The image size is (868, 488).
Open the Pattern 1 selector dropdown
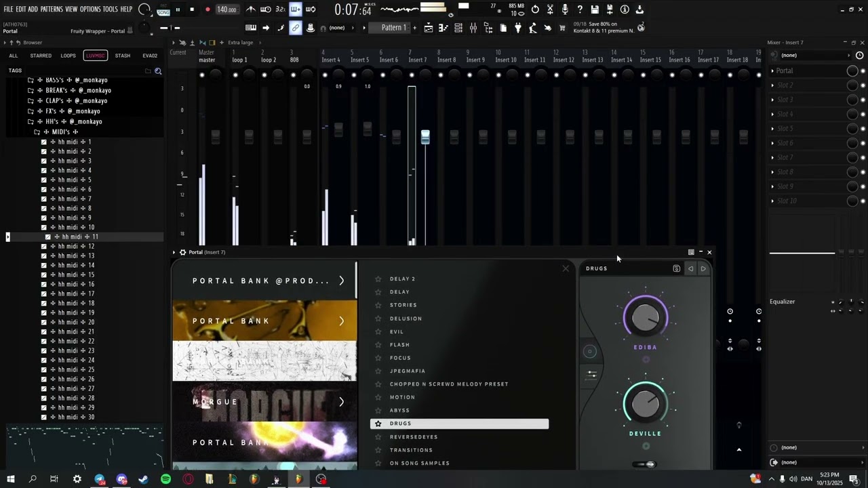(x=395, y=28)
